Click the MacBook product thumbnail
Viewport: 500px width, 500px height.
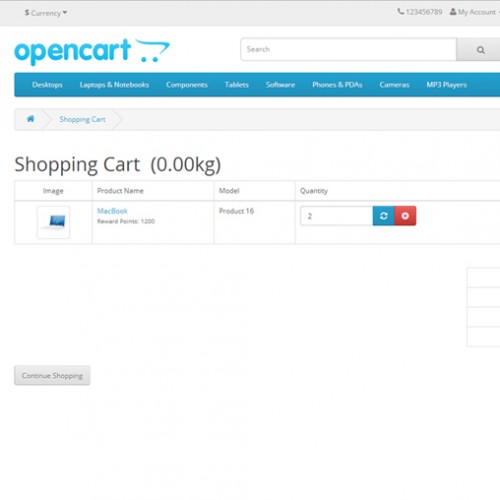point(53,222)
